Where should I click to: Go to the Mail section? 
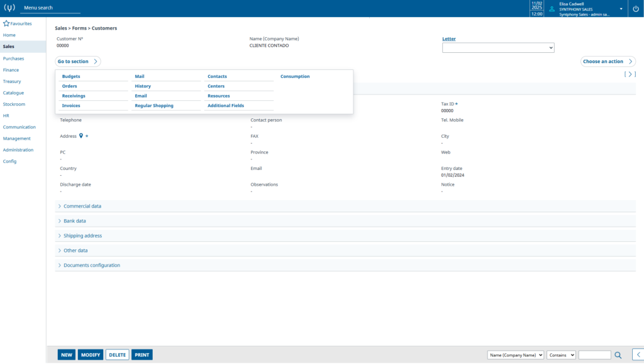click(140, 76)
